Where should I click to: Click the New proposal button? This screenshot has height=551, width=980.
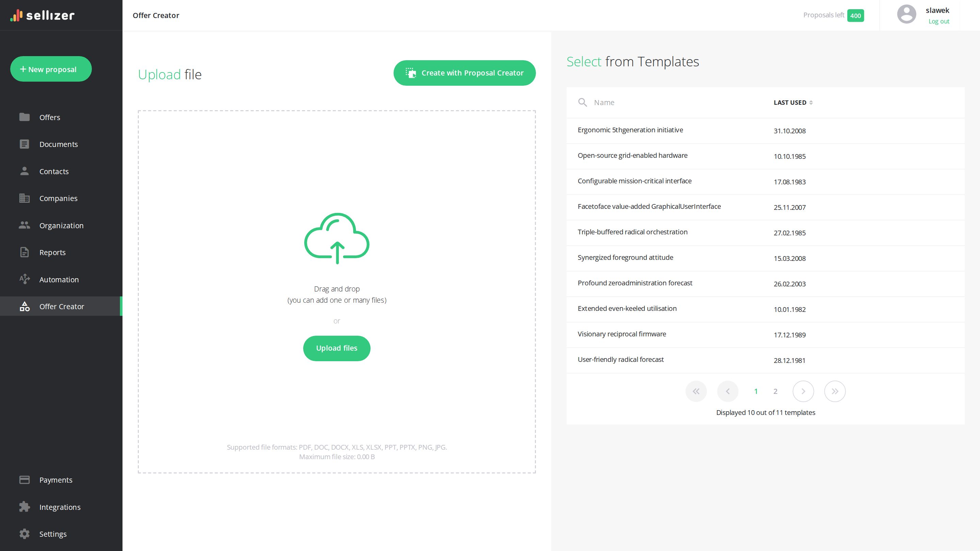click(51, 69)
